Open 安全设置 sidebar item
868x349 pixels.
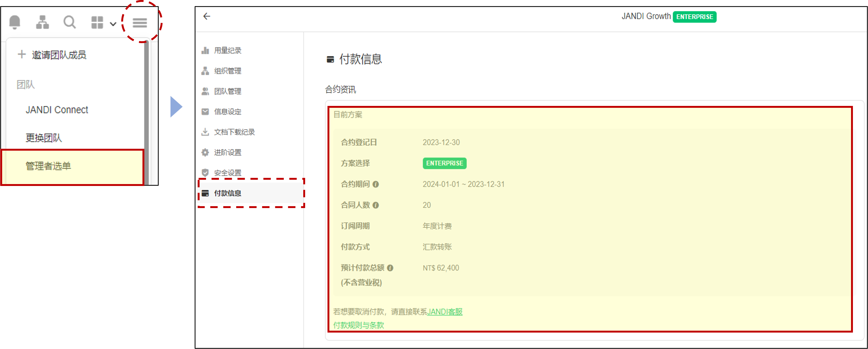coord(228,173)
